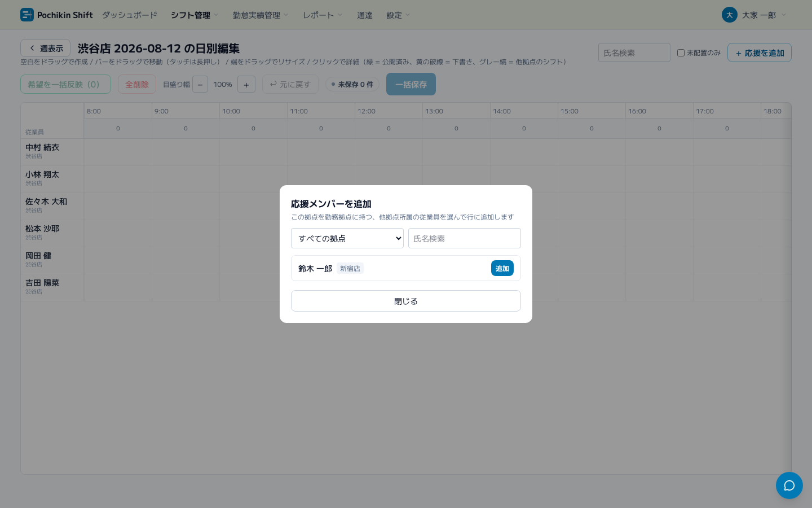Open the chat support bubble icon
The image size is (812, 508).
coord(789,485)
